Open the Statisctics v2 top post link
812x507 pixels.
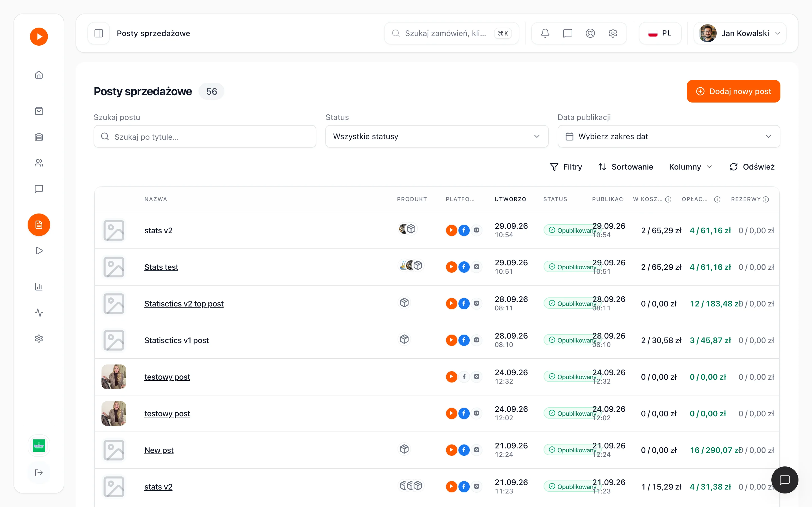[x=184, y=303]
